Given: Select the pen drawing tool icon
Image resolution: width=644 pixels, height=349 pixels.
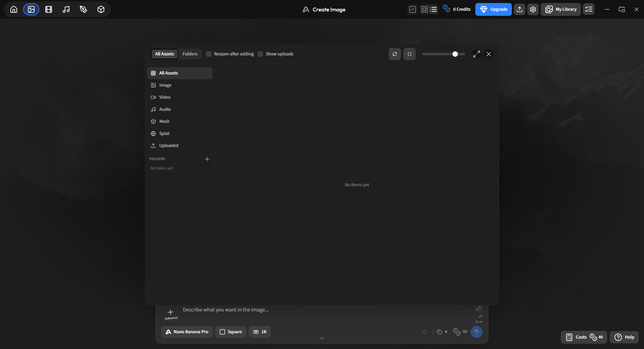Looking at the screenshot, I should (84, 9).
